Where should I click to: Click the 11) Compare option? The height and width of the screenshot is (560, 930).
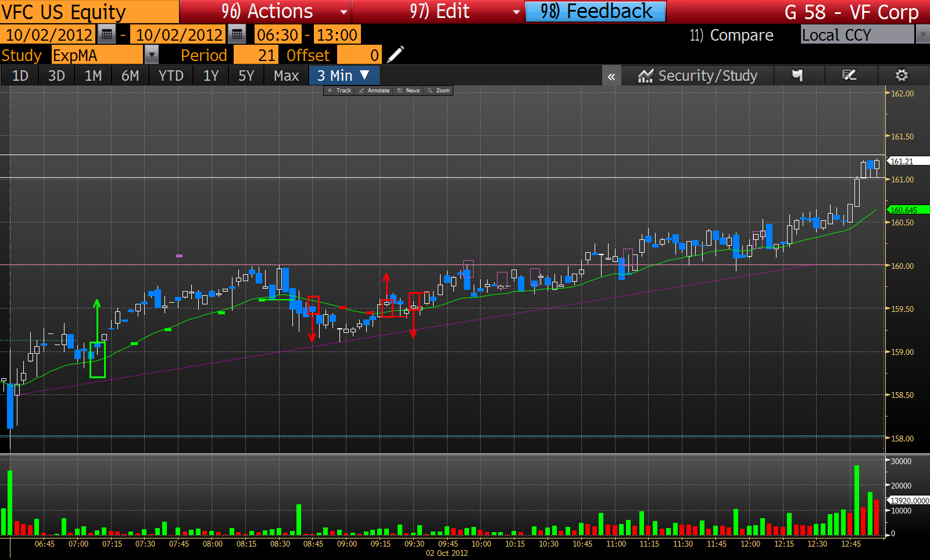[x=731, y=35]
